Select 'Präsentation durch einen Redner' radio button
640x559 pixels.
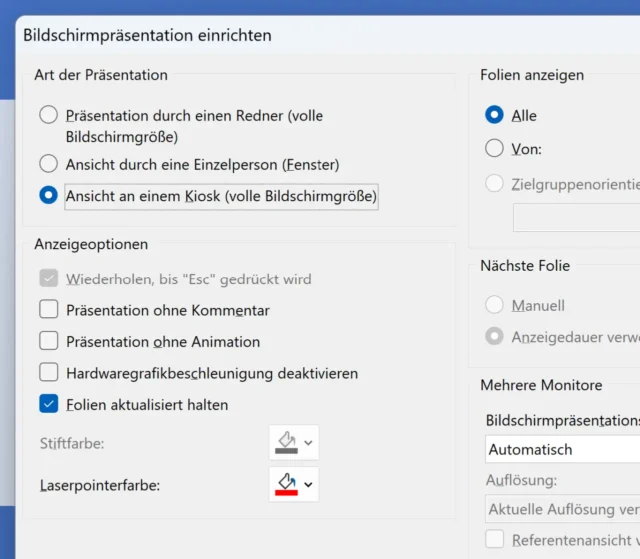click(x=48, y=115)
